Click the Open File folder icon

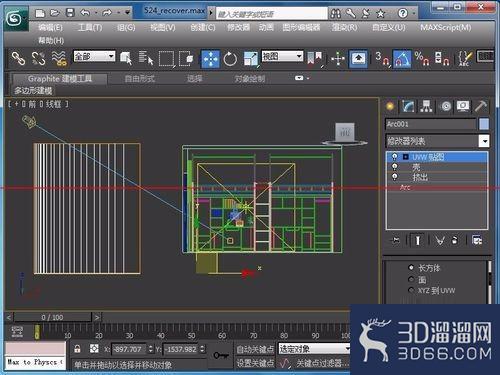coord(55,13)
